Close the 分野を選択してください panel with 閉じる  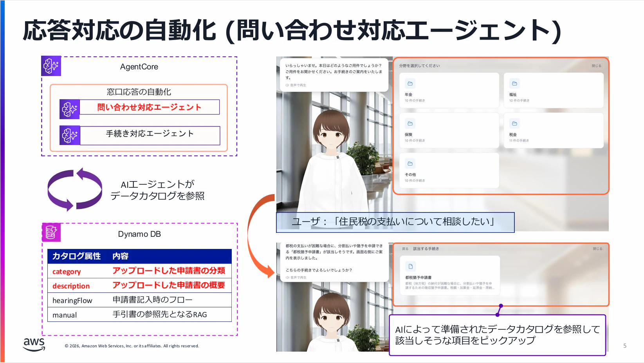(596, 66)
